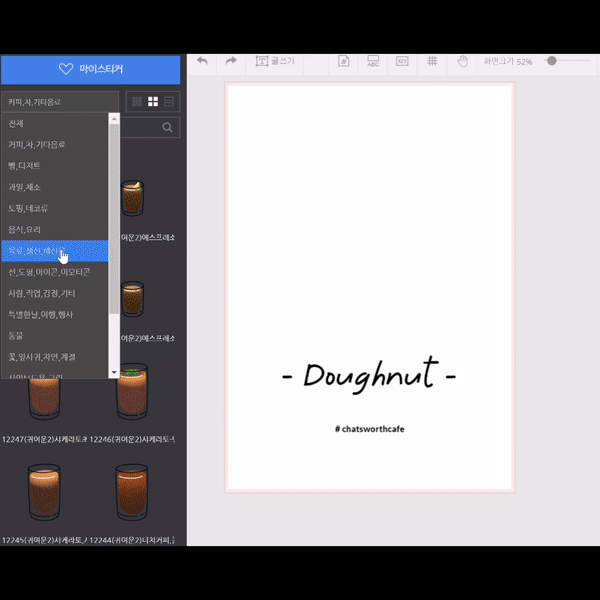Viewport: 600px width, 600px height.
Task: Click the heart icon in 마이스티커 button
Action: 66,69
